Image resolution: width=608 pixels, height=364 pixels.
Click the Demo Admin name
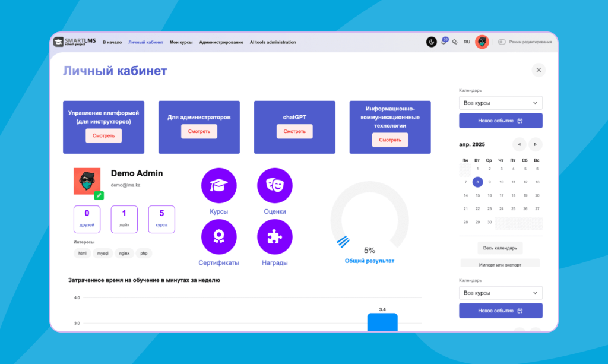pyautogui.click(x=137, y=173)
